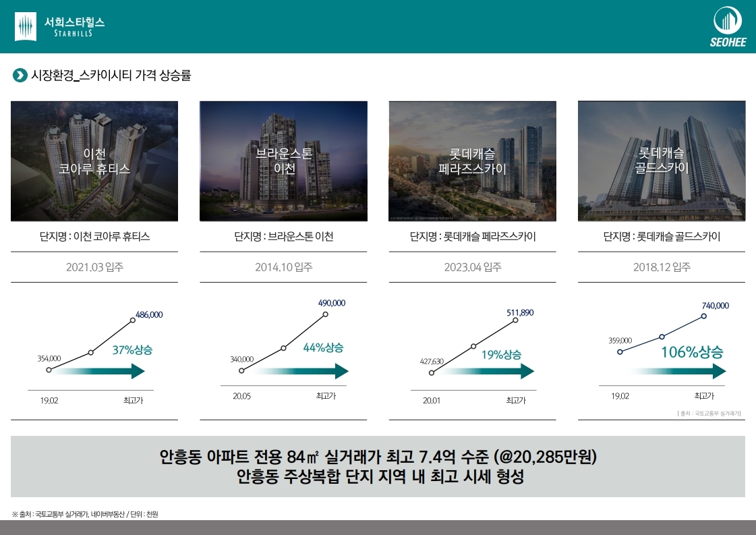This screenshot has width=756, height=535.
Task: Click the 20.05 axis label
Action: pyautogui.click(x=241, y=396)
